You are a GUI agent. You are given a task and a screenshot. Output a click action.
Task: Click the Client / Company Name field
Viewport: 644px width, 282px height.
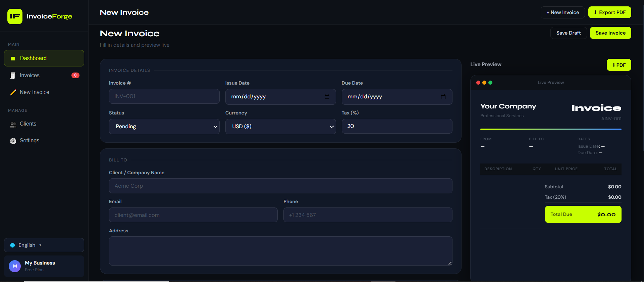click(281, 186)
